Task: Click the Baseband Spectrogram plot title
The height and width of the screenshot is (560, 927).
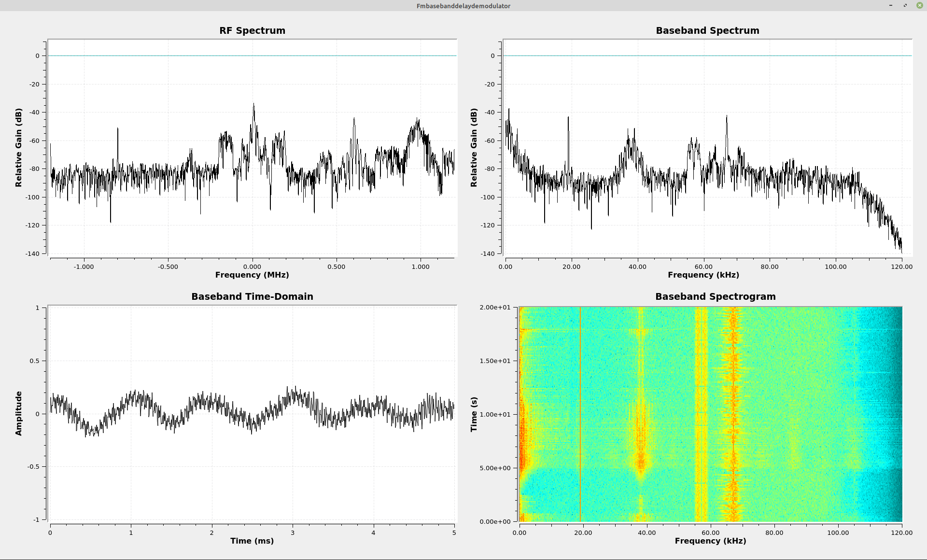Action: tap(715, 296)
